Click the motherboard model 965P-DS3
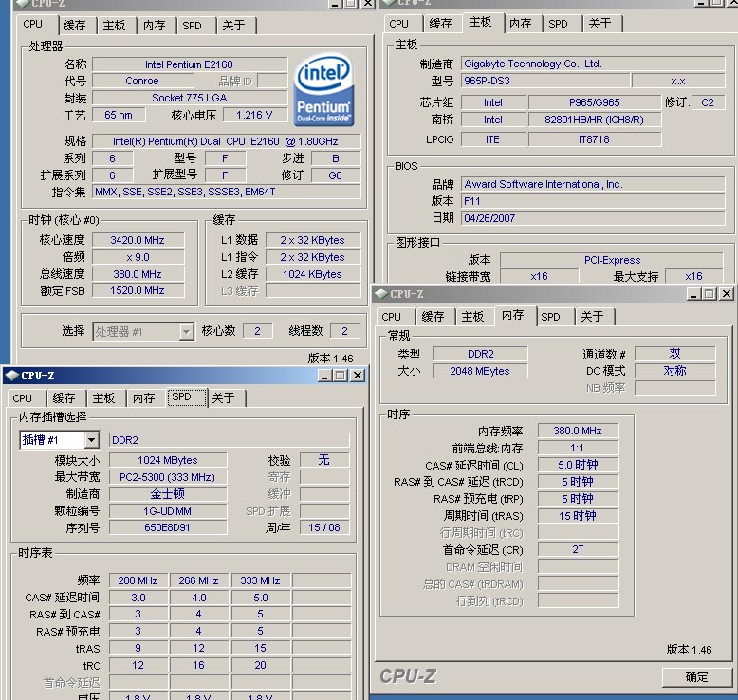This screenshot has width=738, height=700. click(x=545, y=81)
